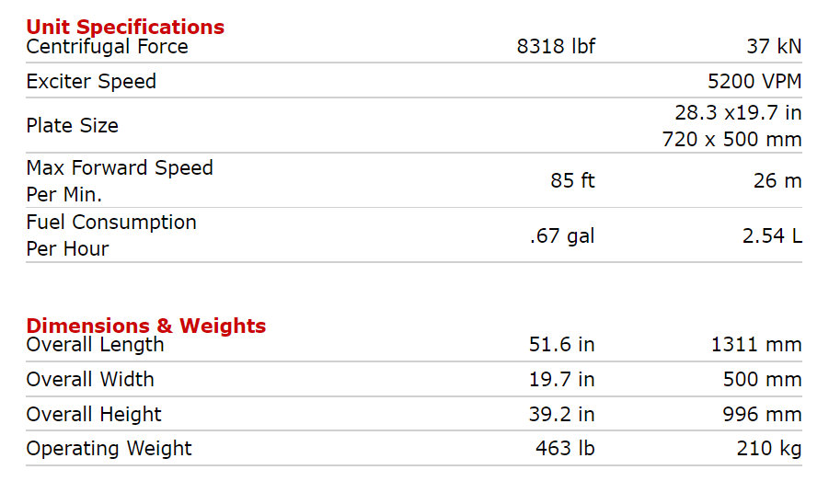Click the Plate Size label

pyautogui.click(x=72, y=126)
